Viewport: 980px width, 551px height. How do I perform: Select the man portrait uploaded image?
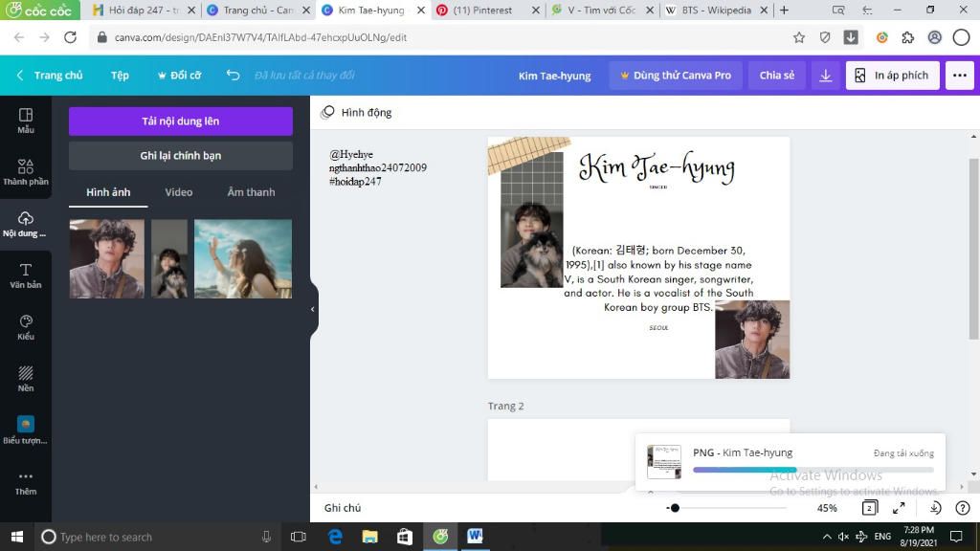tap(107, 258)
